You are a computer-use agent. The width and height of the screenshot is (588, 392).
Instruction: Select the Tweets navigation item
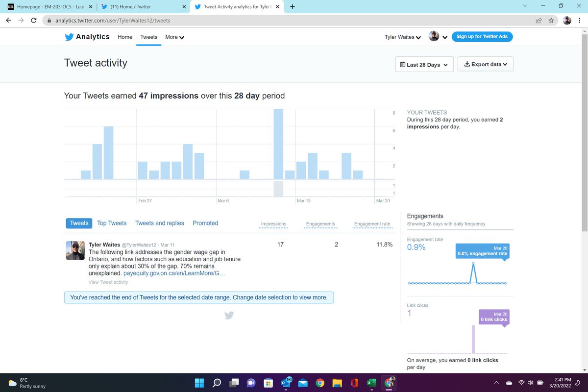[x=149, y=37]
